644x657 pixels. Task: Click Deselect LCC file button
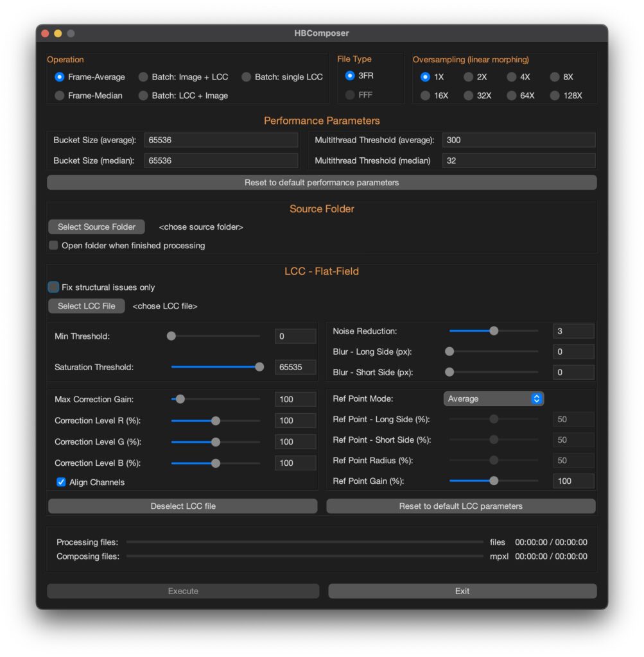183,506
